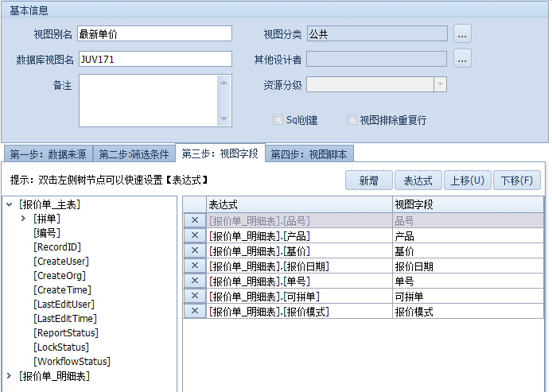Delete the 报价日期 field row
The image size is (552, 392).
pyautogui.click(x=194, y=266)
